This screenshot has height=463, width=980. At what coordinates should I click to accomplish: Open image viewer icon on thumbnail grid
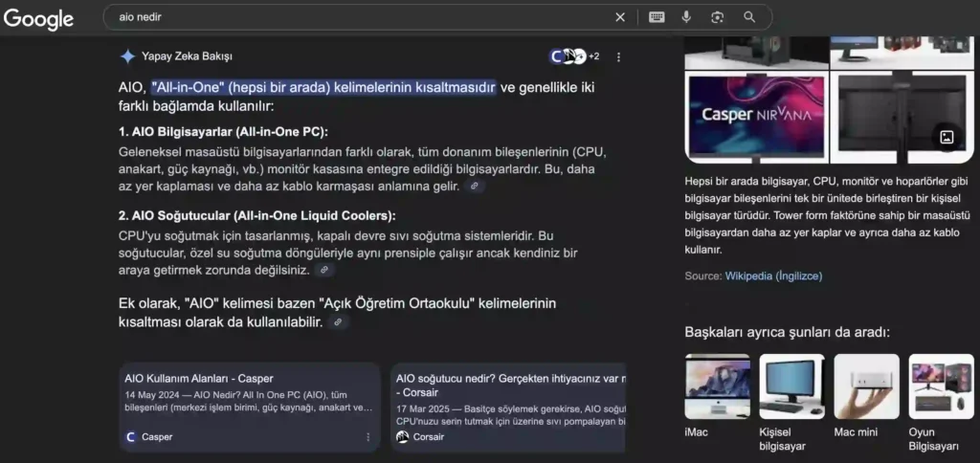click(947, 138)
